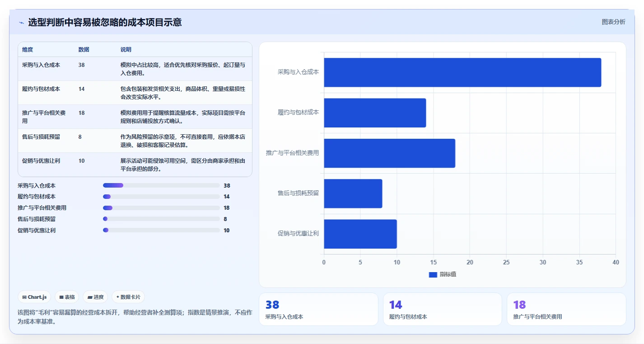Click table value 10 in 促销与优惠让利 row

pyautogui.click(x=81, y=161)
